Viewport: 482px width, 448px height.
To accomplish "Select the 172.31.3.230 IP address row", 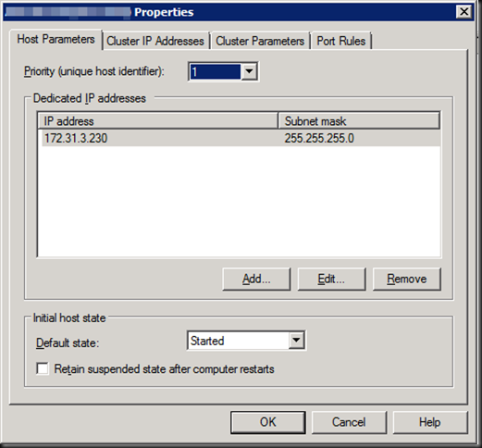I will point(239,138).
